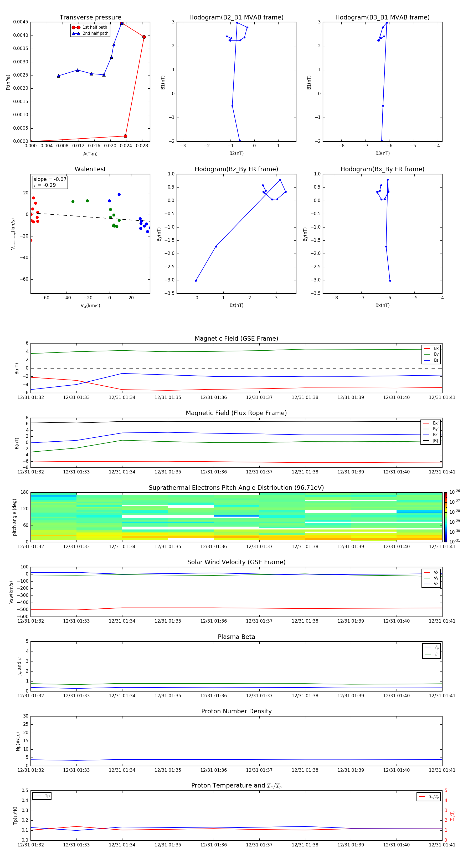
Task: Click the "Plasma Beta" panel title
Action: click(x=236, y=637)
